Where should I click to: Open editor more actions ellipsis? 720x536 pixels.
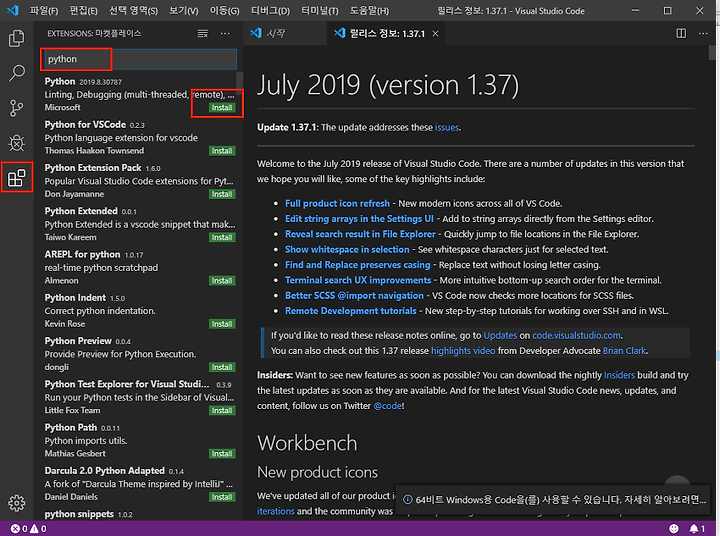point(703,34)
